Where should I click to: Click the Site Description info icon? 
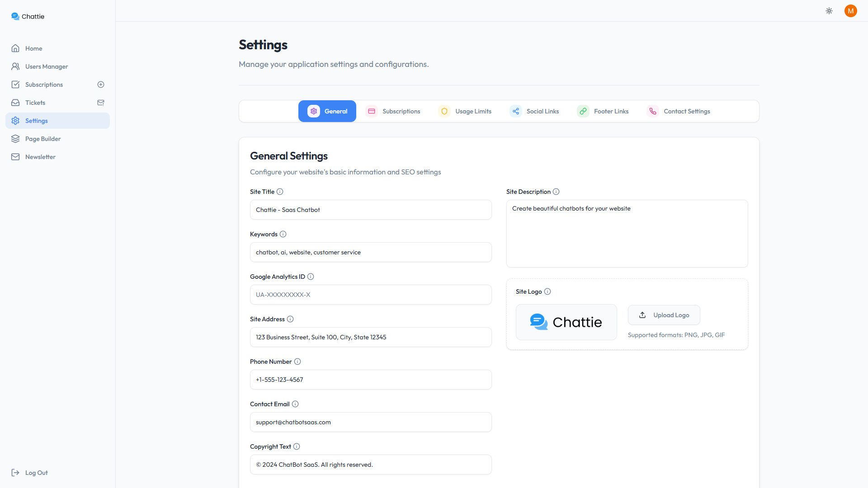556,192
